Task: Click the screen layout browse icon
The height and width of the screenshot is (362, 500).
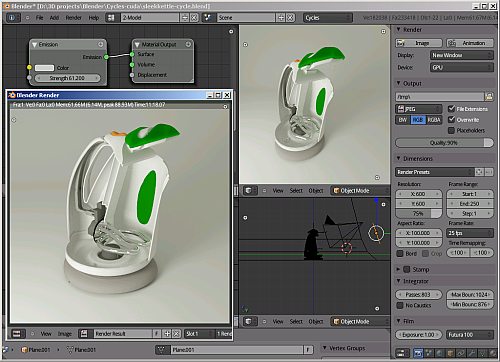Action: click(110, 17)
